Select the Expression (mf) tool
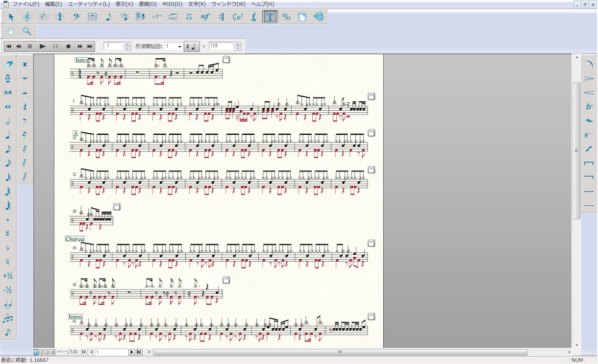Image resolution: width=598 pixels, height=364 pixels. [x=205, y=17]
